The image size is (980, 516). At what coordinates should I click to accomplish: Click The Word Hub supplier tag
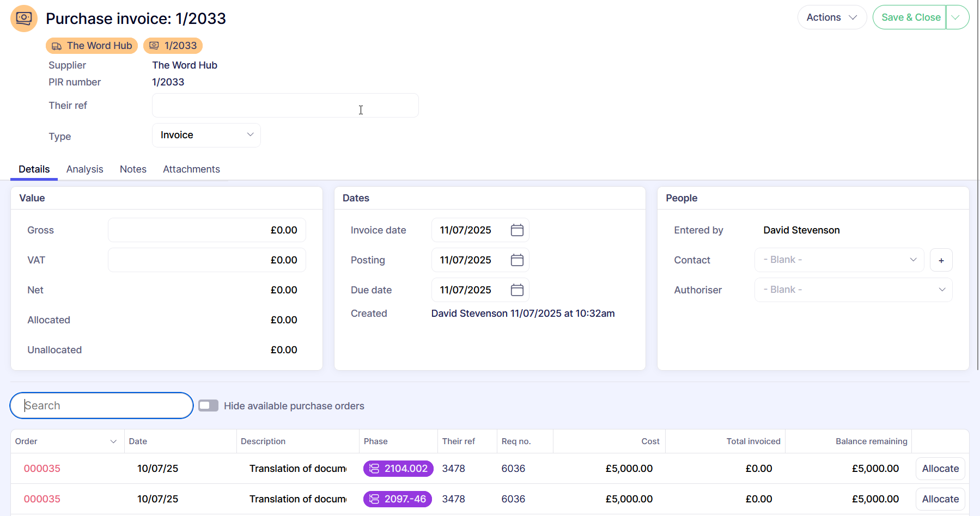[x=92, y=46]
